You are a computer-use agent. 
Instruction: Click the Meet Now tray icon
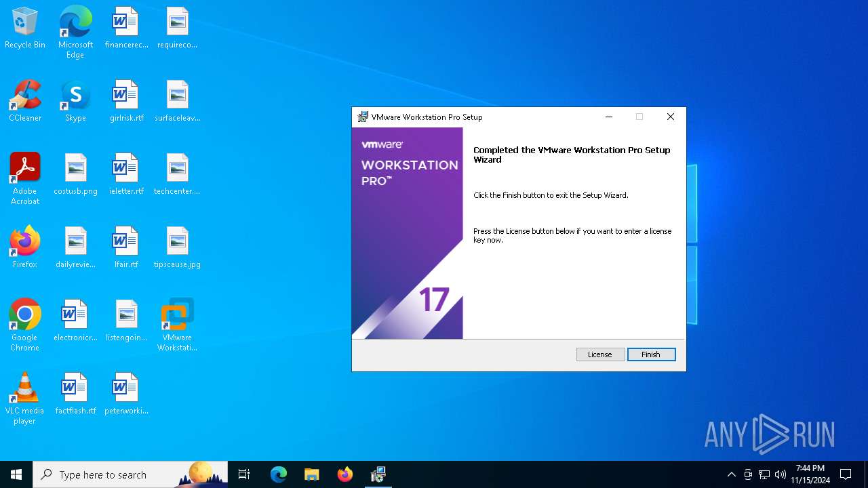748,474
